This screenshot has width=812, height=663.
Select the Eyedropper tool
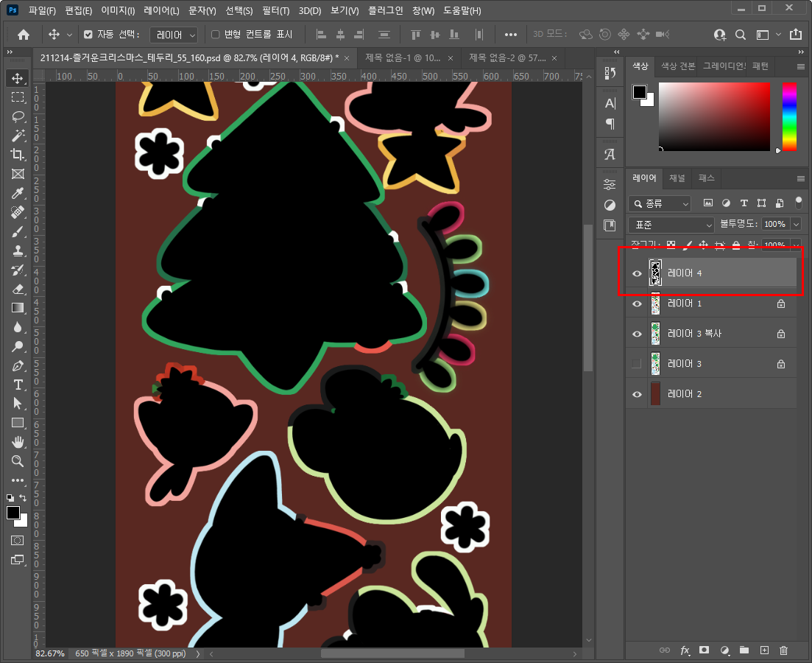(18, 193)
